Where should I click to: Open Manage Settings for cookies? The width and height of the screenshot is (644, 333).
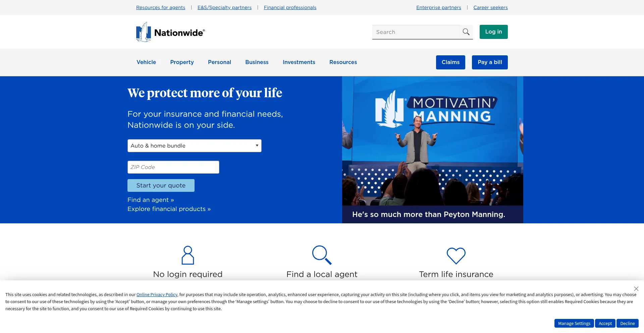pos(574,323)
